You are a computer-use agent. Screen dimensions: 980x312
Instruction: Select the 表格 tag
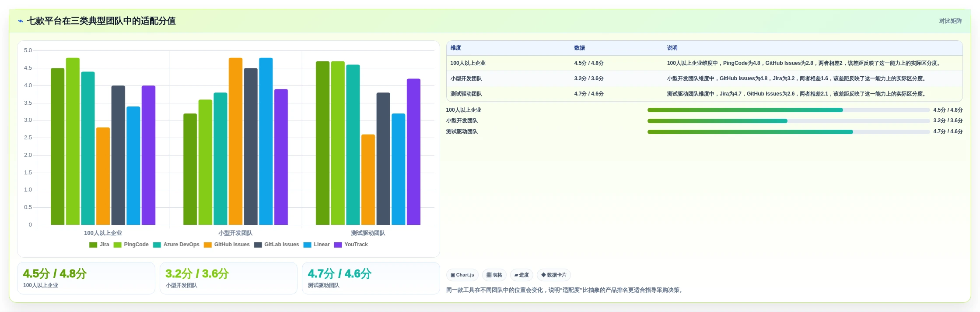click(x=494, y=275)
